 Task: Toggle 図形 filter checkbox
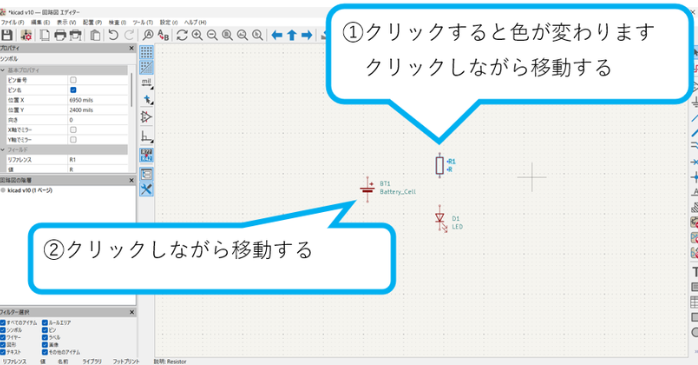pyautogui.click(x=3, y=345)
